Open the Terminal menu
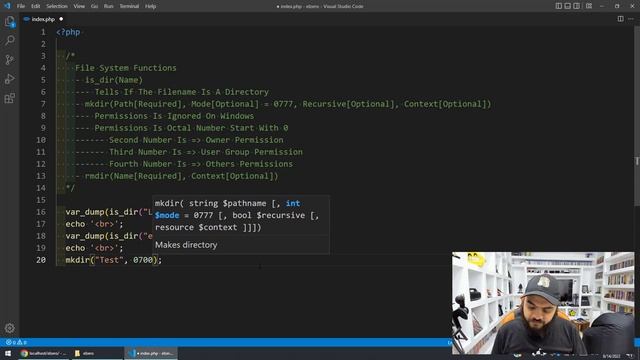Screen dimensions: 640x360 tap(129, 6)
